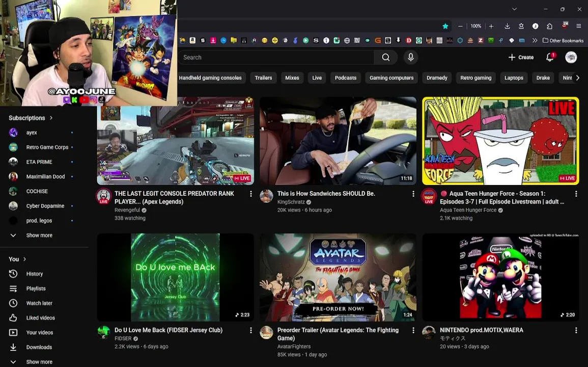Open options for Avatar Legends Preorder Trailer
The image size is (588, 367).
tap(413, 330)
